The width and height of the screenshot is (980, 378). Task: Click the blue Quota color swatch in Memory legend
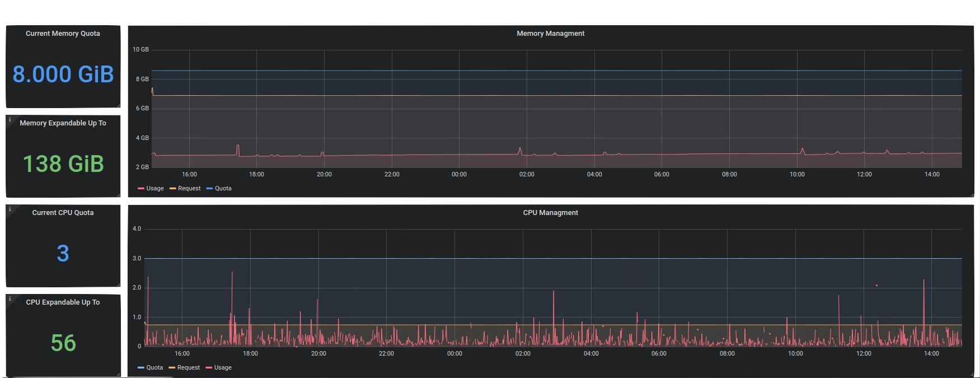[x=209, y=189]
